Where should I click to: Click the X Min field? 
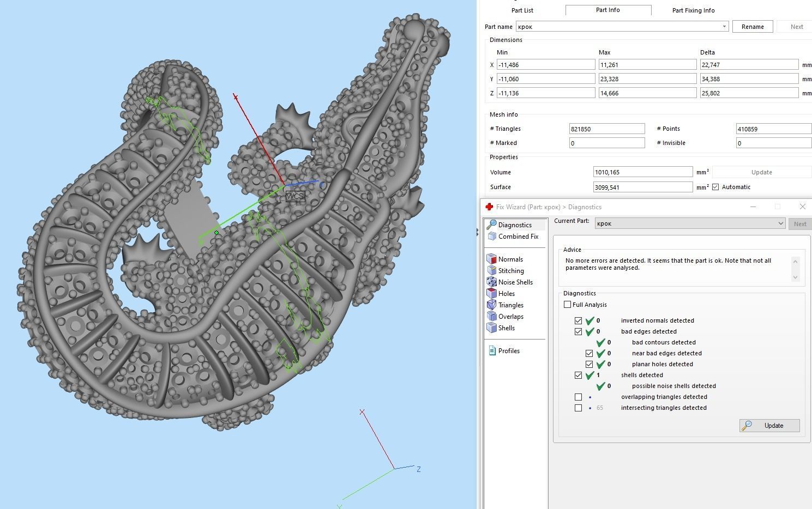pyautogui.click(x=546, y=64)
